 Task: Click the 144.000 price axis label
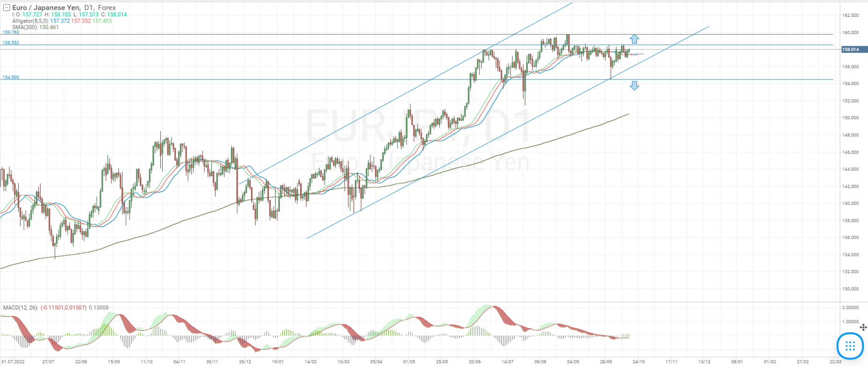tap(851, 169)
